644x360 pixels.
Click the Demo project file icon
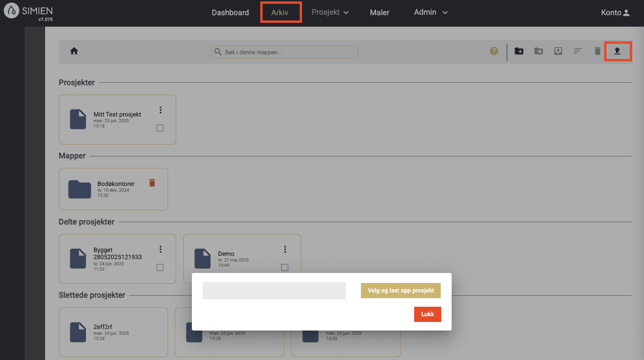pyautogui.click(x=202, y=259)
